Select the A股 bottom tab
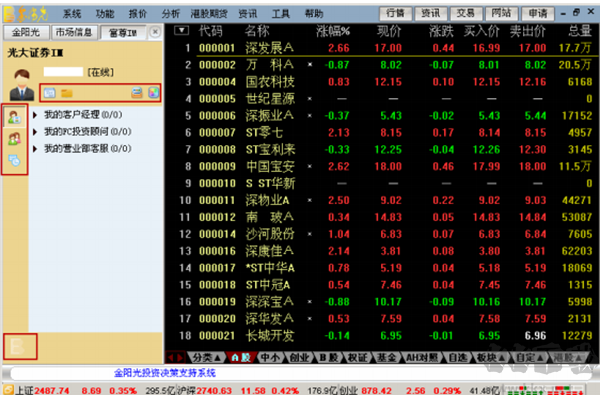 (241, 357)
